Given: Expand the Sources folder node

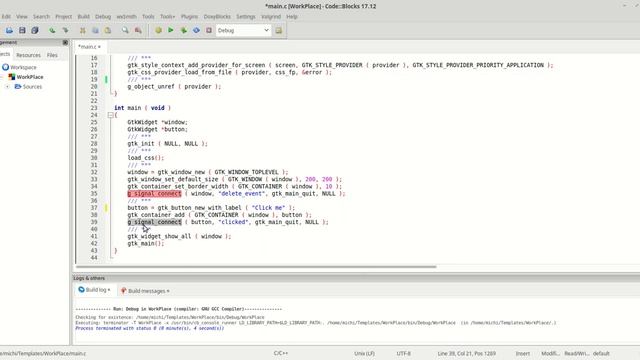Looking at the screenshot, I should [7, 87].
